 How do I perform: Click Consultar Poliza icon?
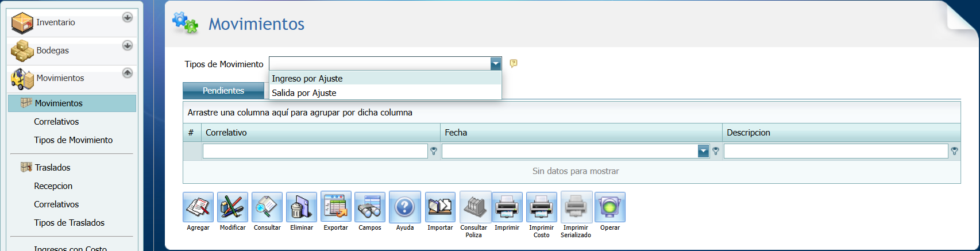[x=474, y=207]
